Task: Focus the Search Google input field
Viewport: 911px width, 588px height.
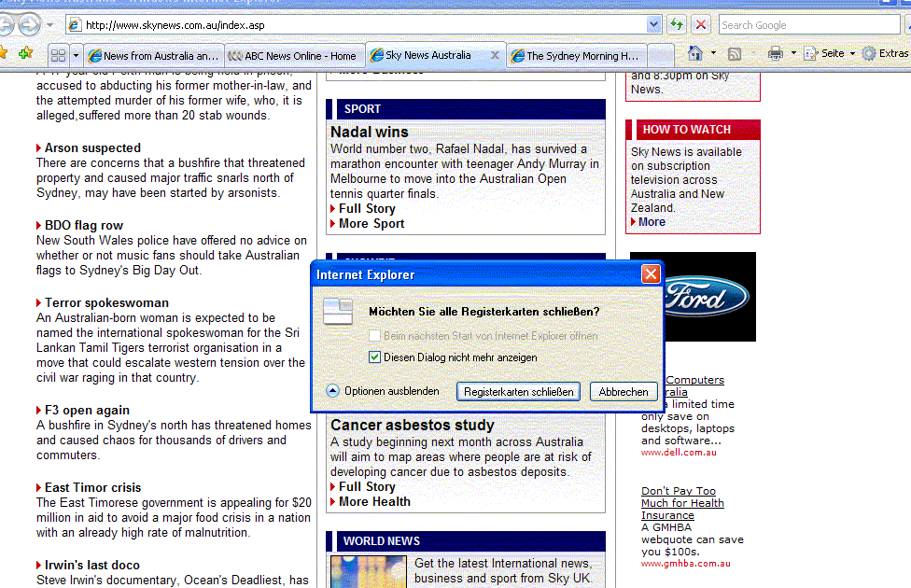Action: (x=808, y=25)
